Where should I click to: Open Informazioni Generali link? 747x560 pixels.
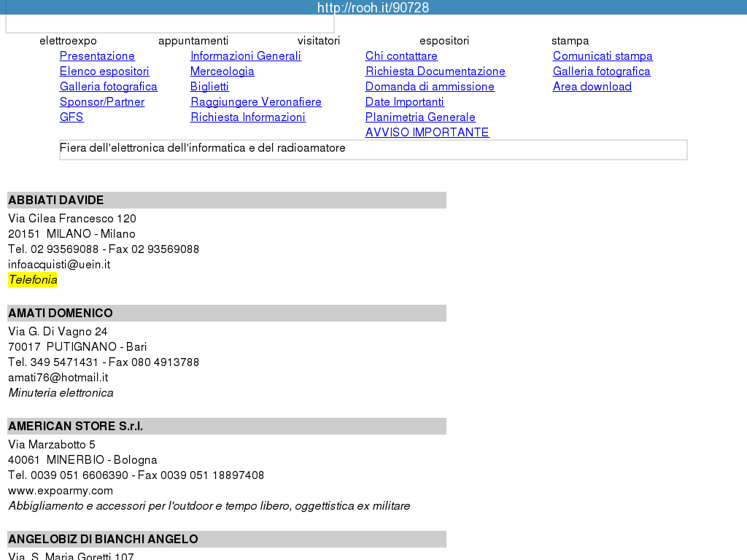[x=245, y=56]
